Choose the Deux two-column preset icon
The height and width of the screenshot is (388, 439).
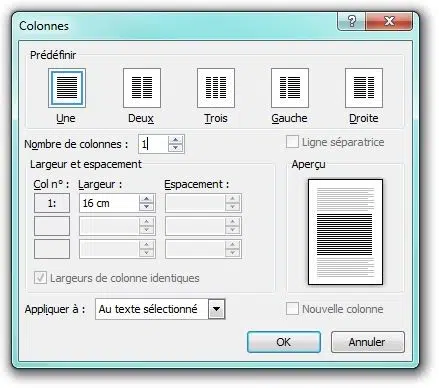coord(142,88)
